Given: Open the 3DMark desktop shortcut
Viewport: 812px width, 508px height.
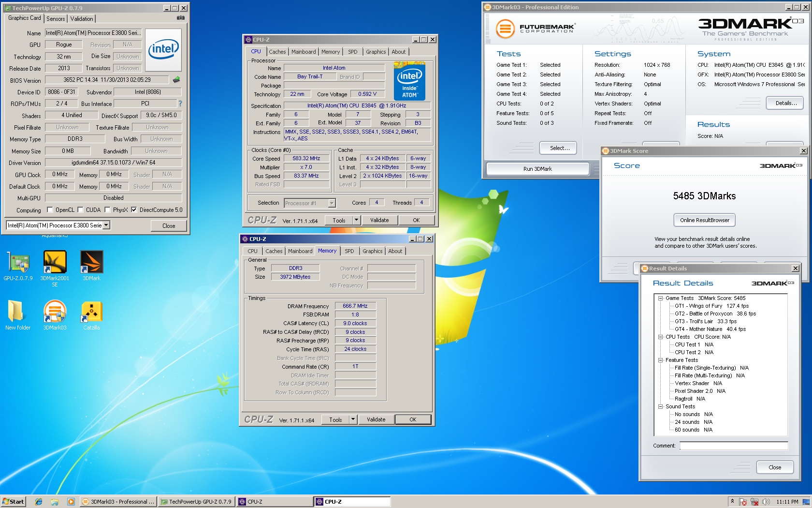Looking at the screenshot, I should (x=91, y=266).
